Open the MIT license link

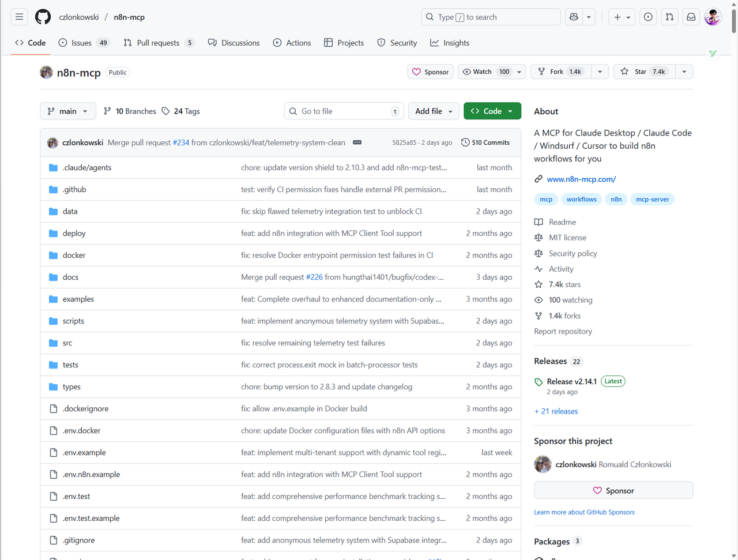click(567, 238)
